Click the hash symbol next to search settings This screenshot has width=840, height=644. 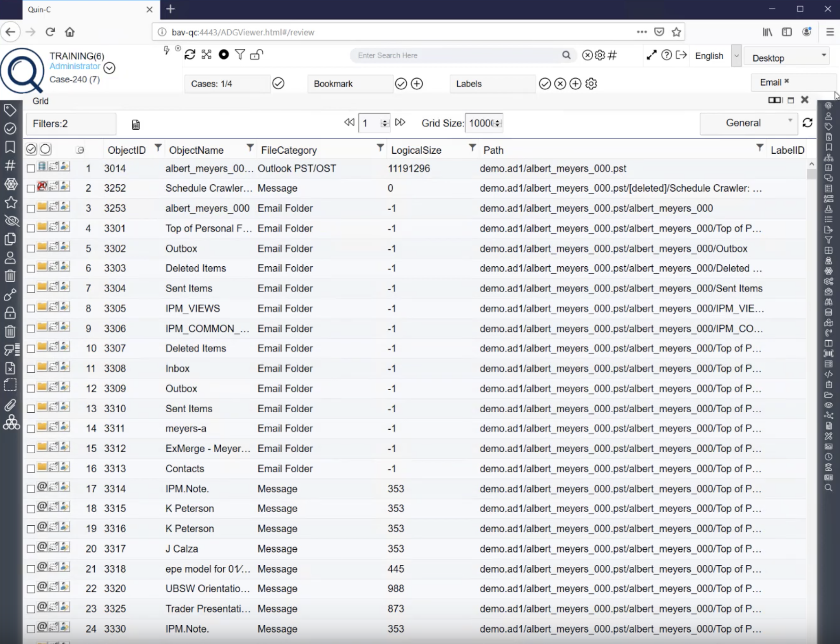(x=612, y=55)
